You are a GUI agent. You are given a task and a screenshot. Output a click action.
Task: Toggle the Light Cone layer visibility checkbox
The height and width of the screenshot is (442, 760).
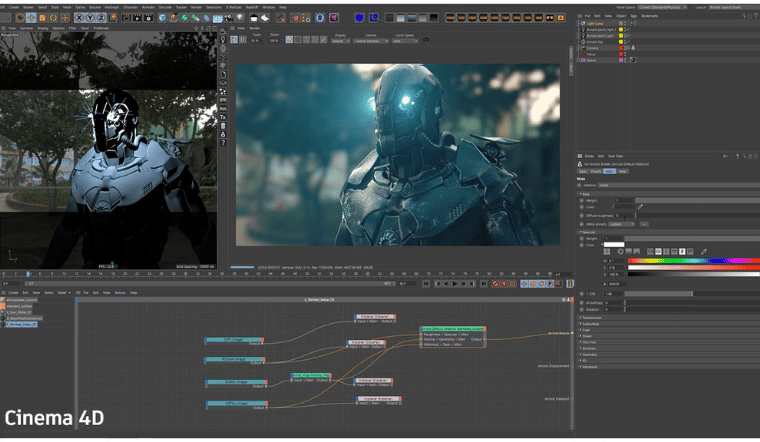[621, 23]
